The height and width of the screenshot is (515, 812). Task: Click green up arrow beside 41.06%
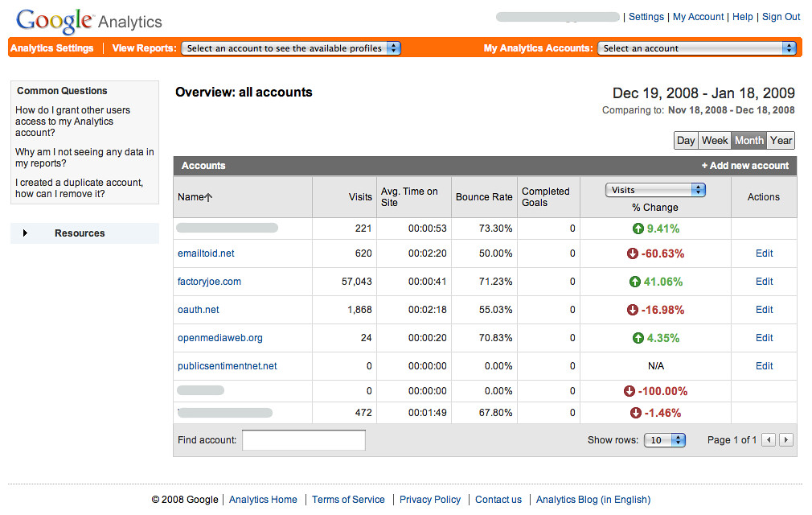pos(634,282)
